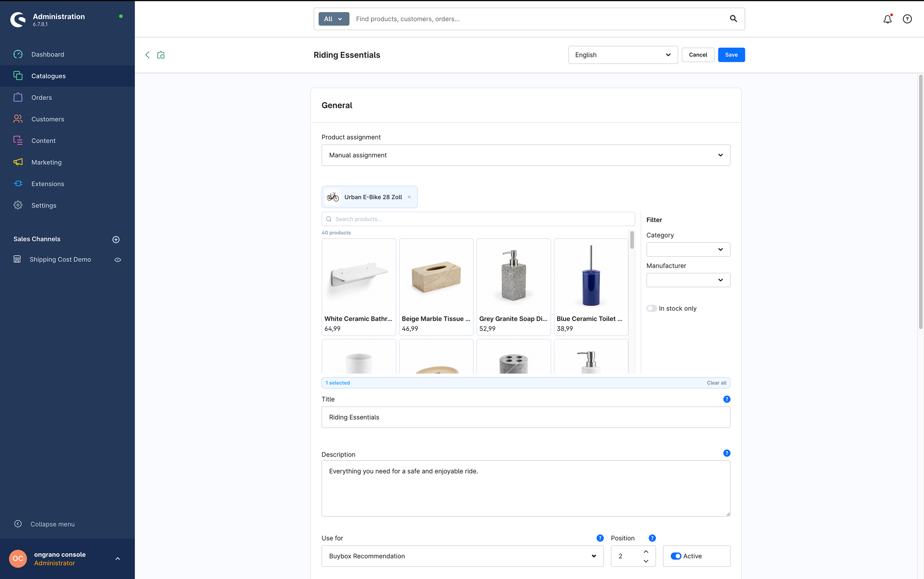Open the help question mark icon
This screenshot has width=924, height=579.
(907, 19)
